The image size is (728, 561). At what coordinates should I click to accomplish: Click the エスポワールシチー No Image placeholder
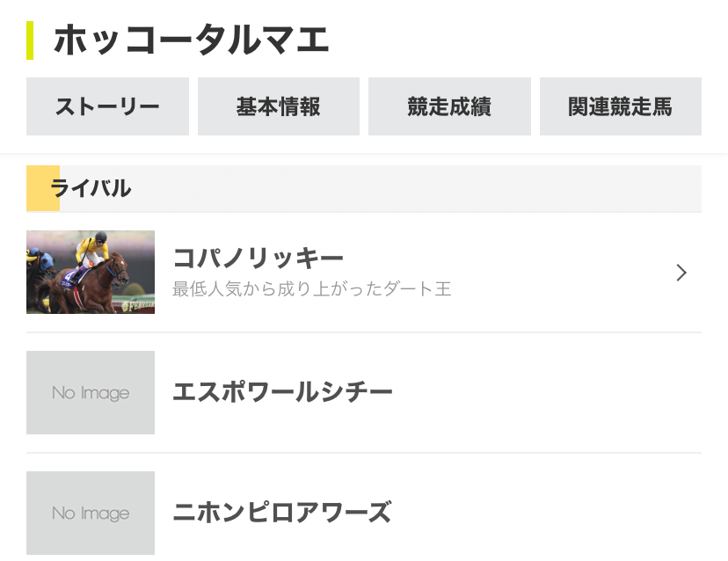coord(91,392)
